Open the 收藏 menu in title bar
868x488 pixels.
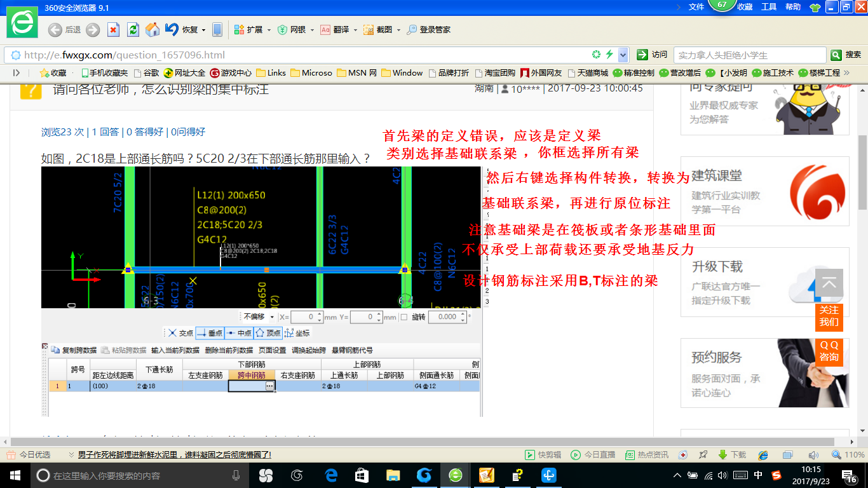click(x=745, y=6)
